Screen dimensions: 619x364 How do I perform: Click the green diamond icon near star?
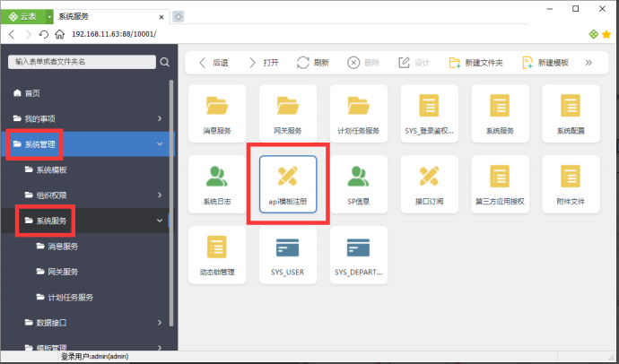(593, 34)
